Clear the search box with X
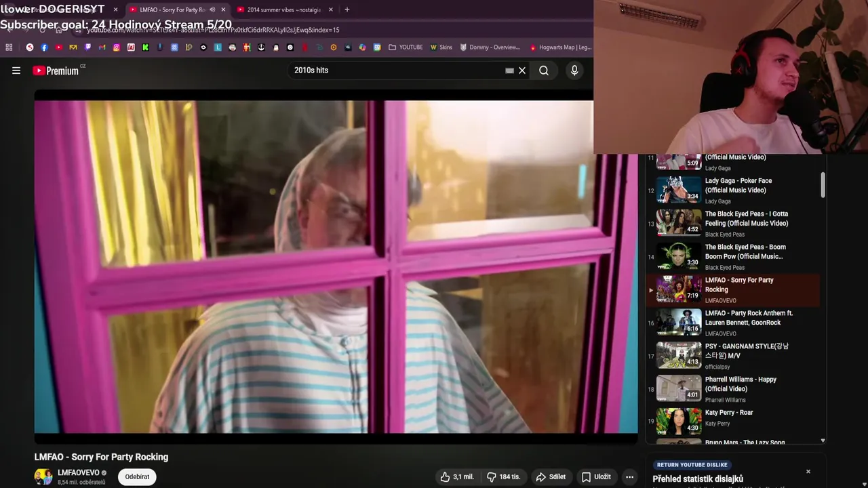The image size is (868, 488). (x=522, y=70)
